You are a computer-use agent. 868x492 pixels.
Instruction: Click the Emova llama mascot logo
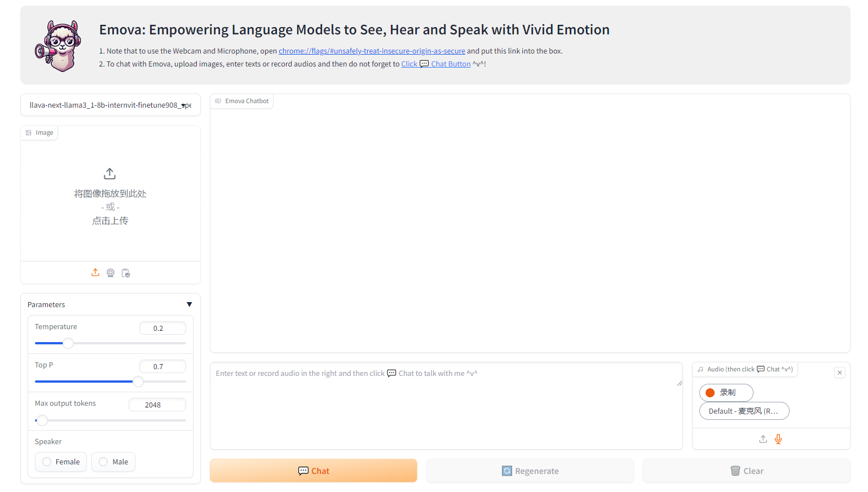58,45
